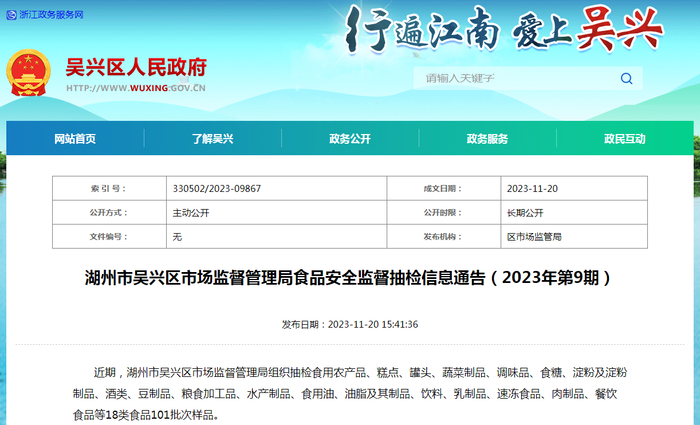Click the national emblem logo
This screenshot has height=425, width=700.
coord(29,73)
